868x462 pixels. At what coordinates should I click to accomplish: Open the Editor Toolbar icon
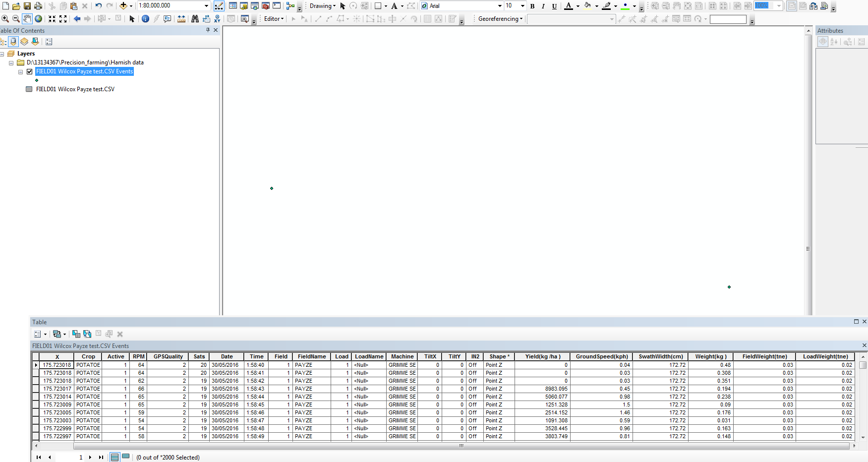pyautogui.click(x=219, y=6)
